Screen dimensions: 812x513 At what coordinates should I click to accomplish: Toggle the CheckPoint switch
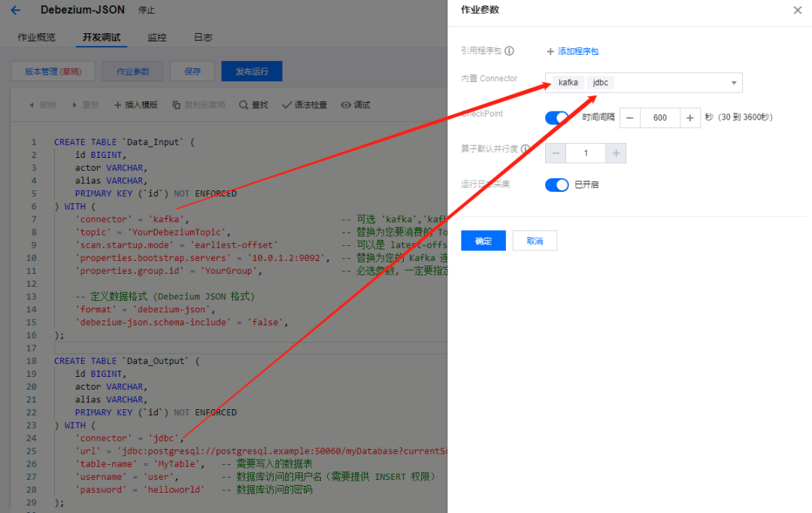556,117
